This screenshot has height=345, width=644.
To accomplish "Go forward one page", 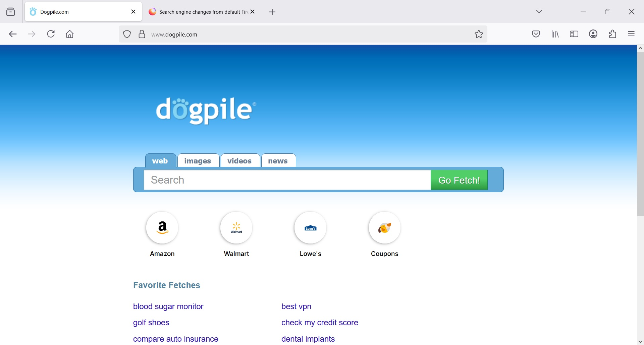I will 32,34.
